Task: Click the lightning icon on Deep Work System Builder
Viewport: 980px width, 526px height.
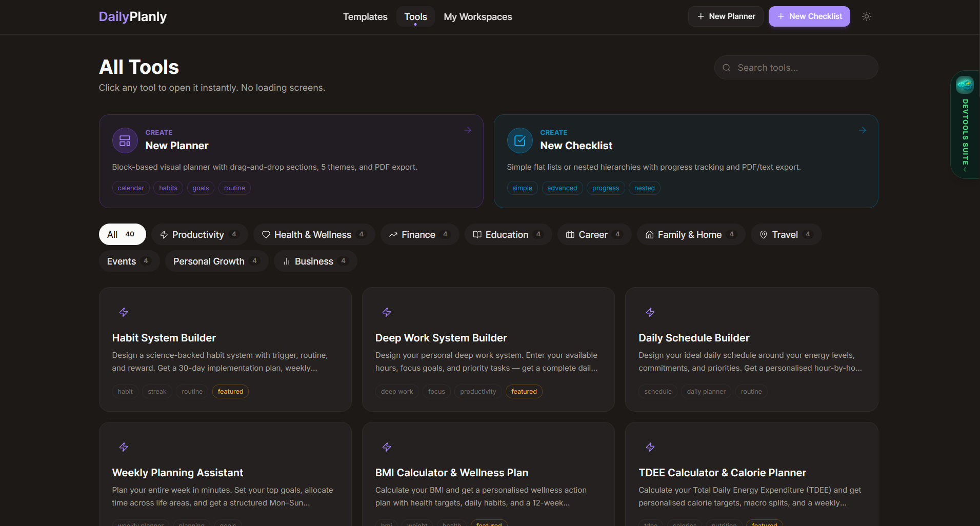Action: pos(387,312)
